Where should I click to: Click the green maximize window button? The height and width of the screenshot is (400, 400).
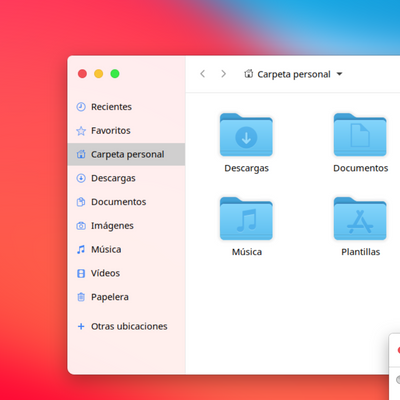(115, 74)
